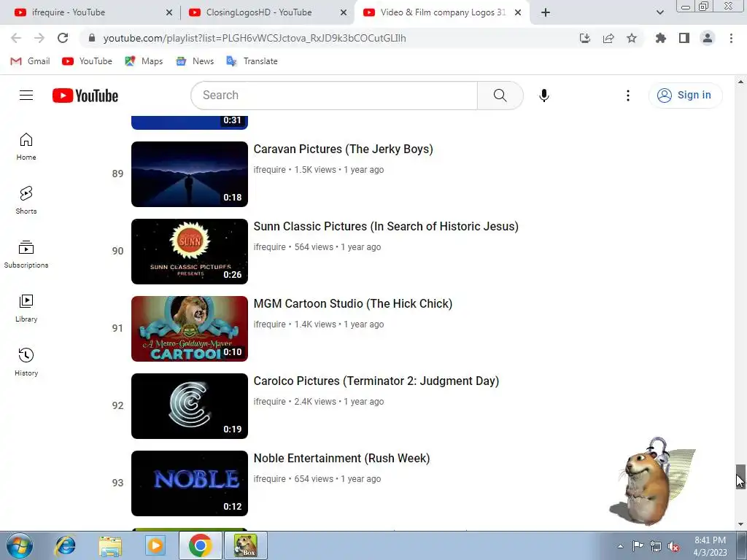Open YouTube settings three-dot menu

tap(628, 96)
